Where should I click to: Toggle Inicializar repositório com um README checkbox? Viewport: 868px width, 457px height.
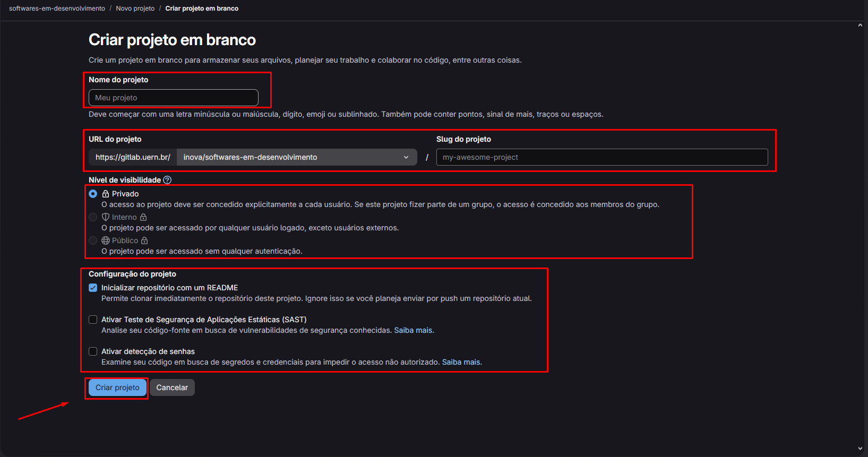click(93, 288)
